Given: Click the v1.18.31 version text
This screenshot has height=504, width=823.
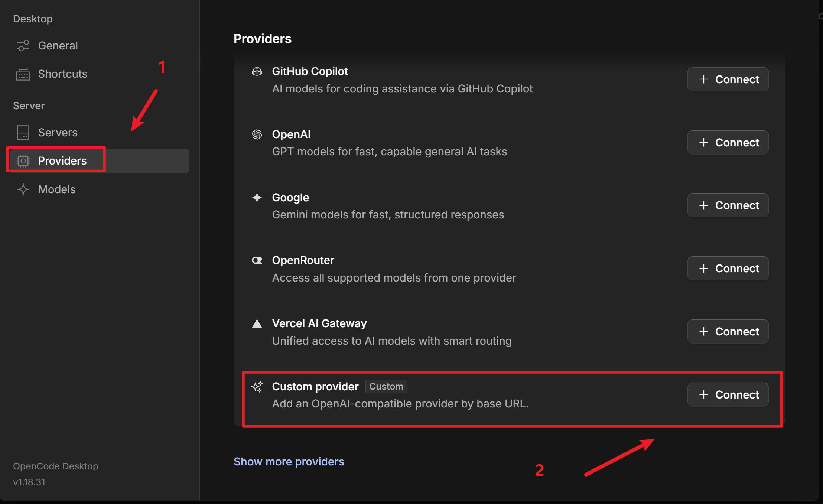Looking at the screenshot, I should click(x=29, y=482).
